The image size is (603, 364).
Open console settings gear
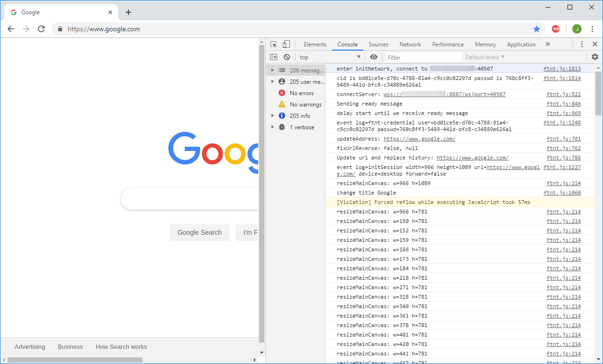pos(595,57)
